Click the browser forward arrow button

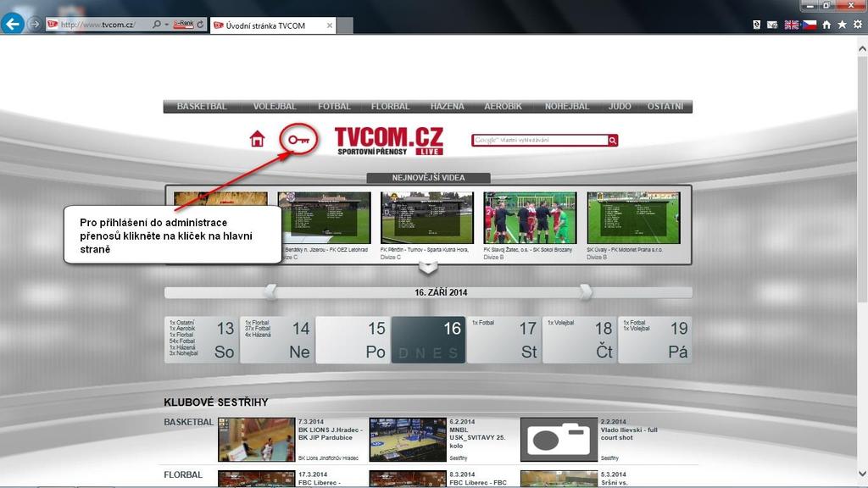[x=34, y=25]
